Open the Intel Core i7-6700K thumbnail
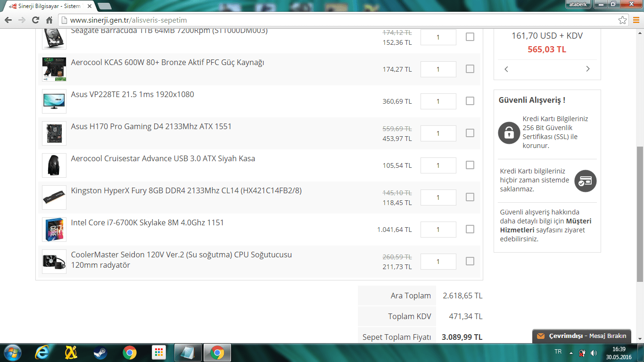Screen dimensions: 644x362 pos(54,230)
